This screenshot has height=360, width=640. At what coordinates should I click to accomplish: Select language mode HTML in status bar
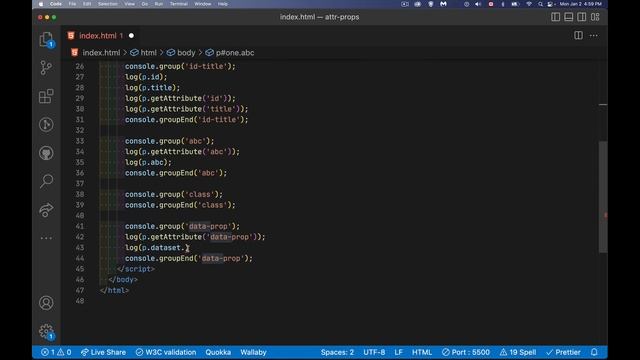[x=422, y=352]
